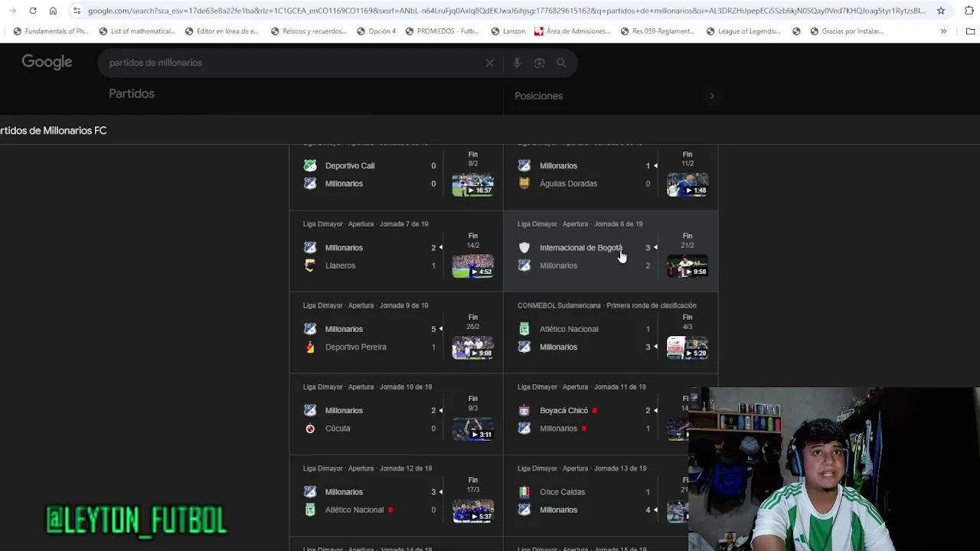Open the Fundamentals of Ph... bookmark
The height and width of the screenshot is (551, 980).
51,31
